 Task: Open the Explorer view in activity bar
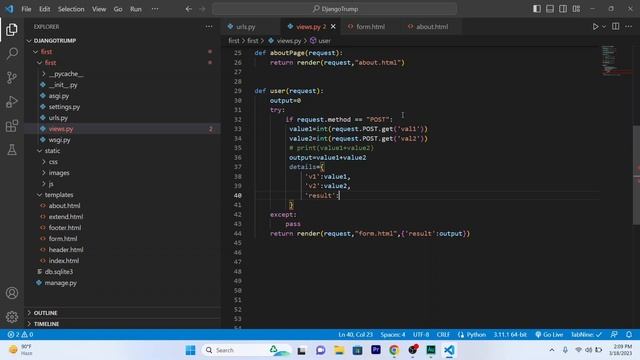coord(12,29)
